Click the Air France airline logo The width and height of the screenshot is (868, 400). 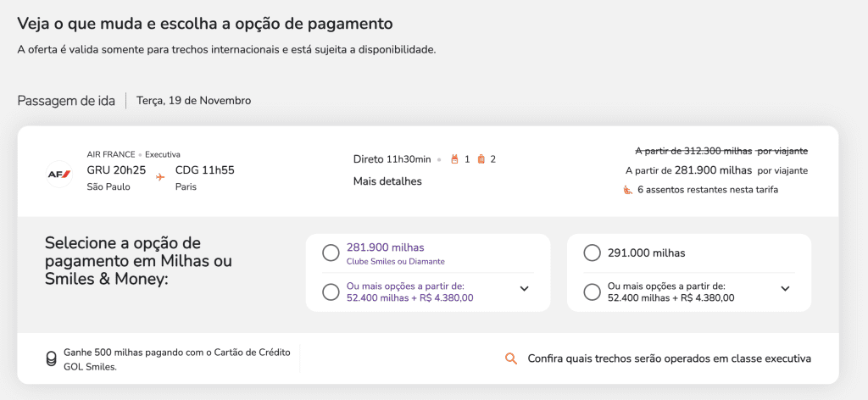click(x=58, y=173)
